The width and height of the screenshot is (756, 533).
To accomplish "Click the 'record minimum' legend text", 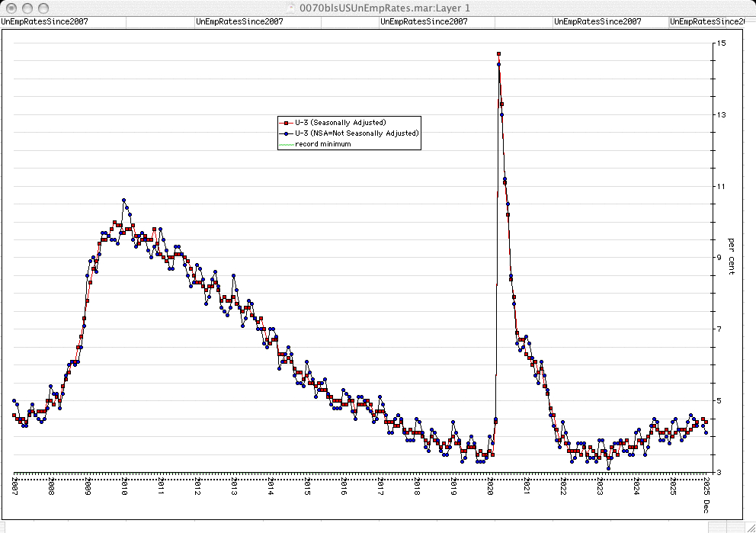I will [x=323, y=144].
